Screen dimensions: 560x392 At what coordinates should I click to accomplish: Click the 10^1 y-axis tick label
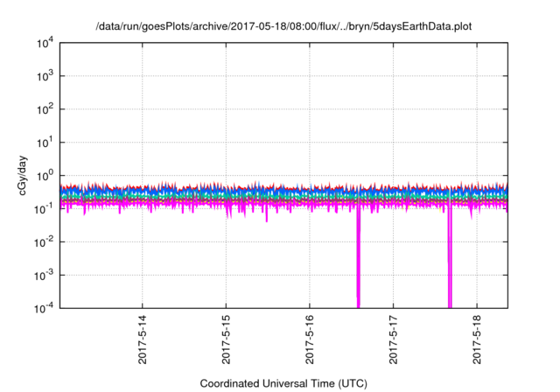pos(45,143)
